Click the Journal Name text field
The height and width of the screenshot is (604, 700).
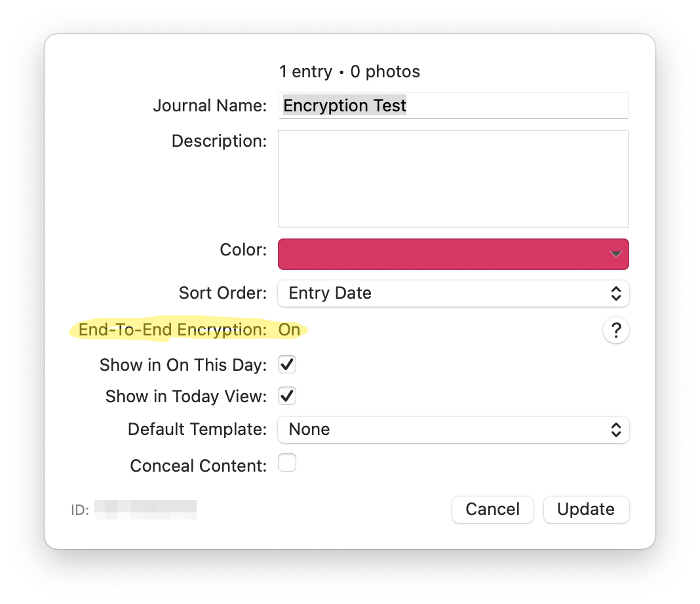click(453, 105)
